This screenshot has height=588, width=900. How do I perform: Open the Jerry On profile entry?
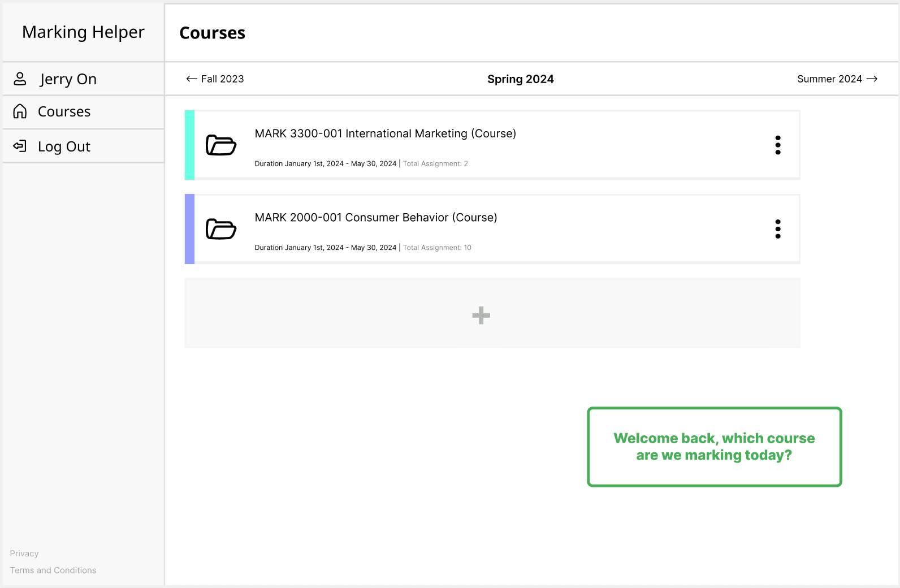coord(68,79)
